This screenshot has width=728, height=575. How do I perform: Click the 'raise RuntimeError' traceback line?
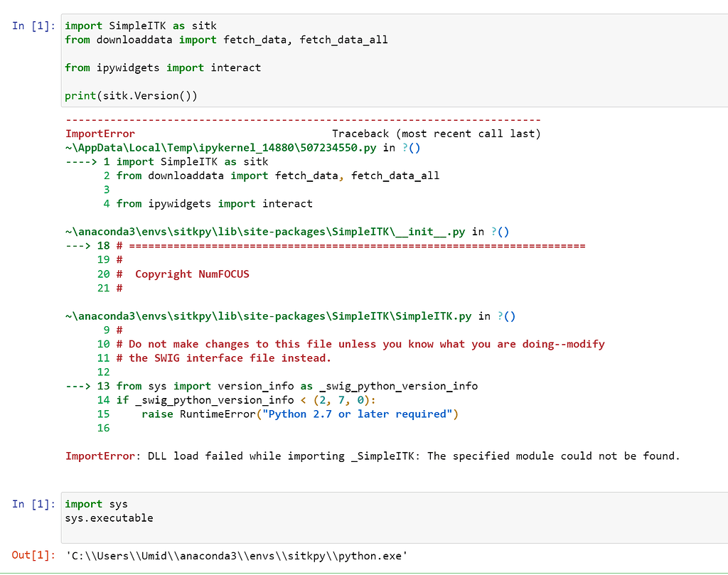tap(299, 414)
